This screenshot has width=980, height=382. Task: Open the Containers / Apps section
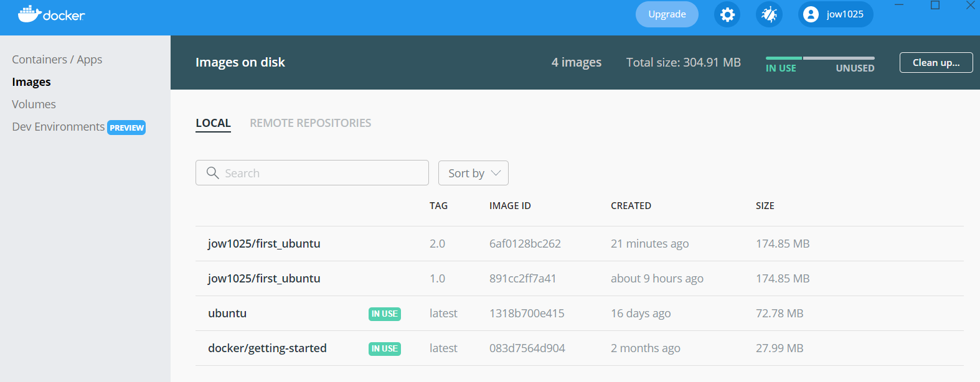coord(57,60)
